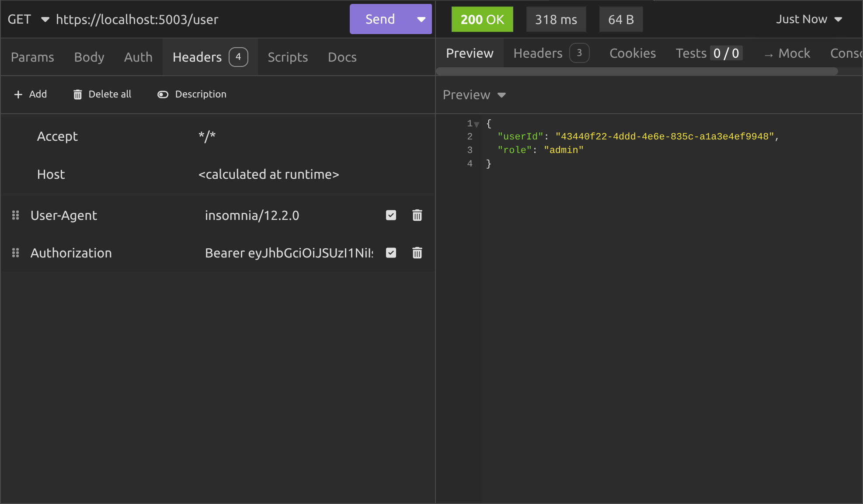Click the plus Add header icon
863x504 pixels.
pos(18,94)
